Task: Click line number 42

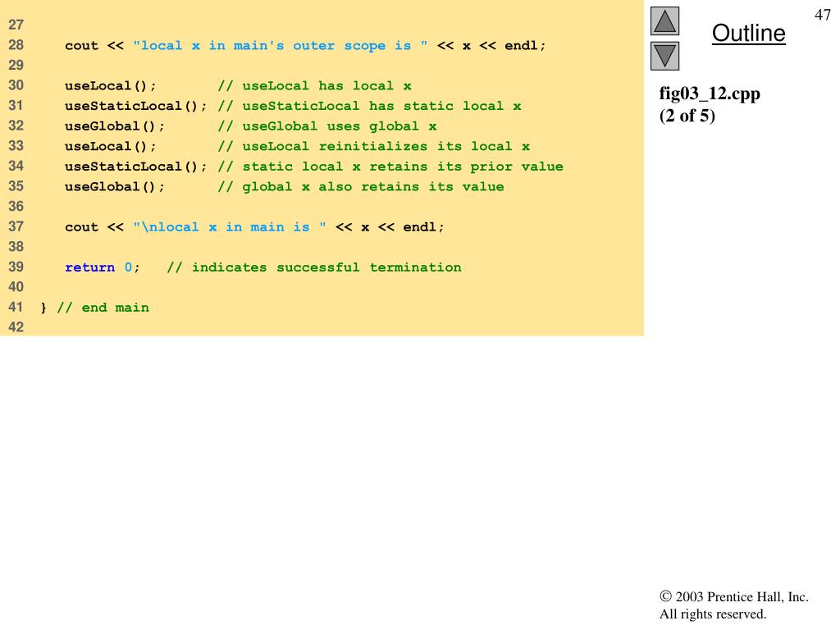Action: pos(16,326)
